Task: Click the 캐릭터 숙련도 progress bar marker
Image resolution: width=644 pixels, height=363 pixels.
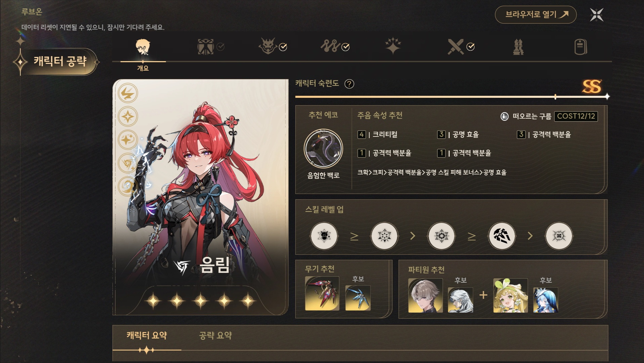Action: [555, 97]
